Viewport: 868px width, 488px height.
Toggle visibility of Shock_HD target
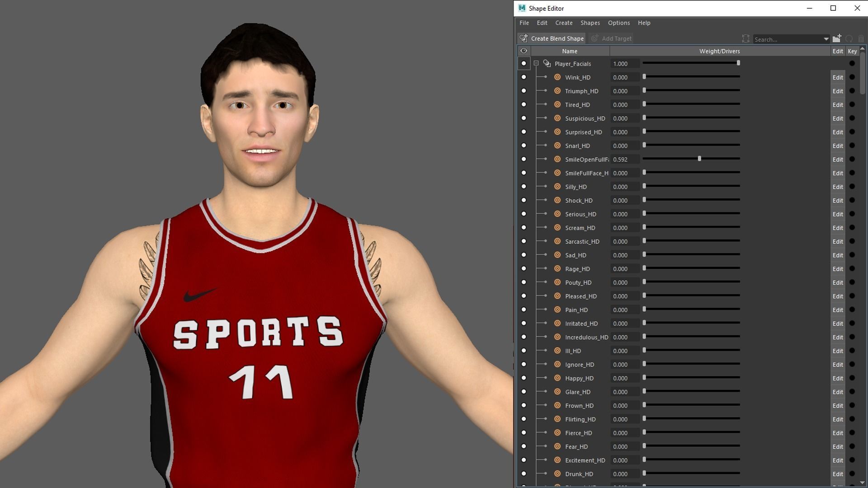coord(524,200)
